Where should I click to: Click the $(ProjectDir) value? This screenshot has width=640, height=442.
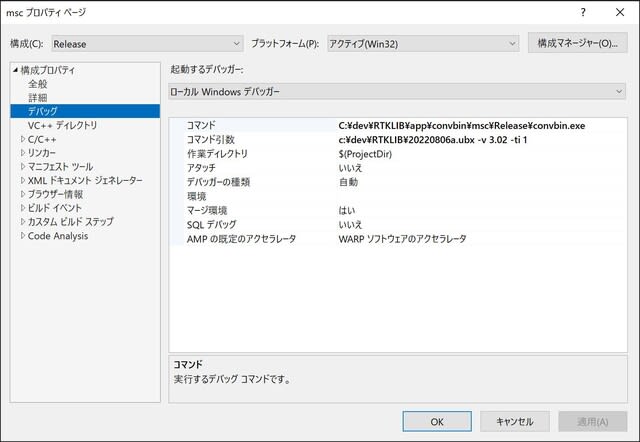click(x=365, y=154)
